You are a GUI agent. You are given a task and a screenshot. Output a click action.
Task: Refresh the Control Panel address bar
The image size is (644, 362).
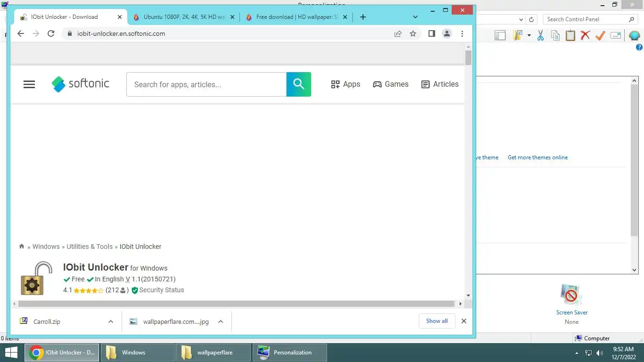coord(531,19)
